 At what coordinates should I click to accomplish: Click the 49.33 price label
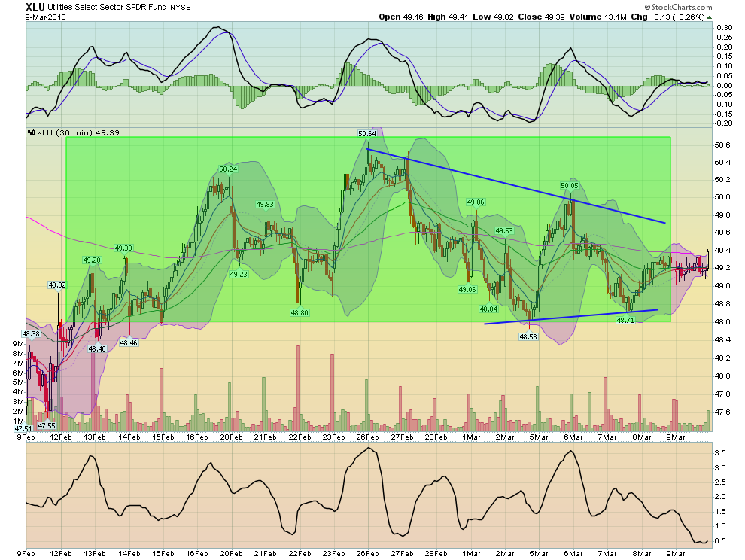[x=123, y=248]
